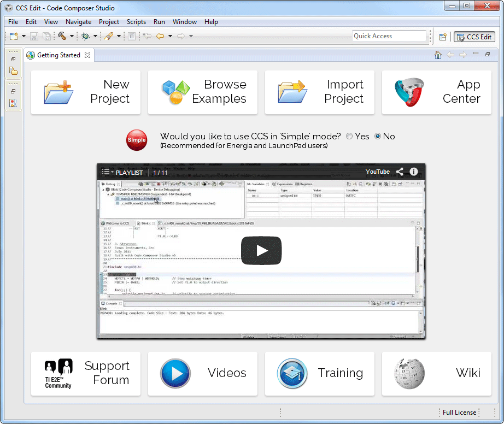Open the App Center tile

tap(436, 92)
